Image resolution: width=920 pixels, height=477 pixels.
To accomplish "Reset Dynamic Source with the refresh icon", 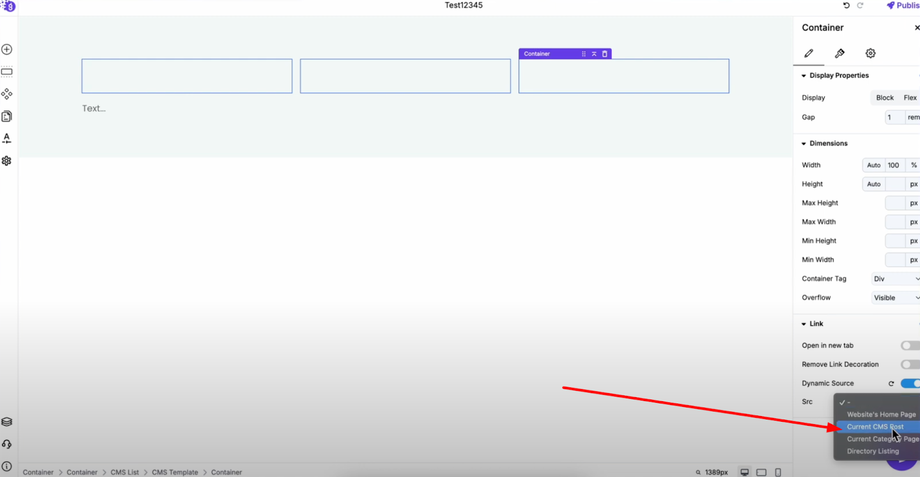I will [891, 384].
